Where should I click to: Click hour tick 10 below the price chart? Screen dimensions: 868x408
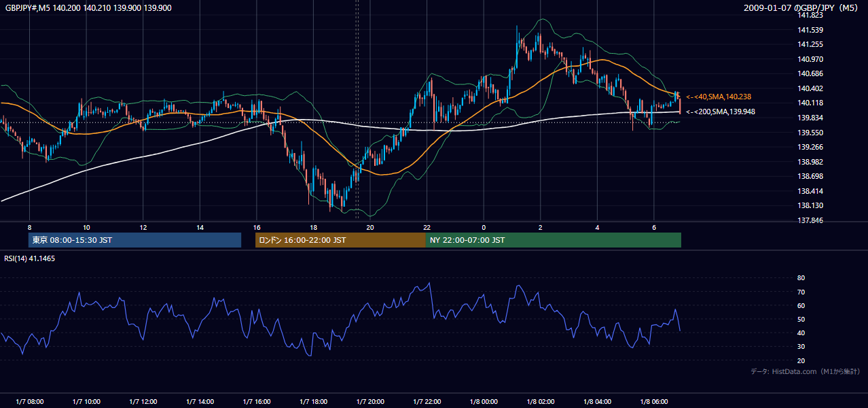[86, 227]
